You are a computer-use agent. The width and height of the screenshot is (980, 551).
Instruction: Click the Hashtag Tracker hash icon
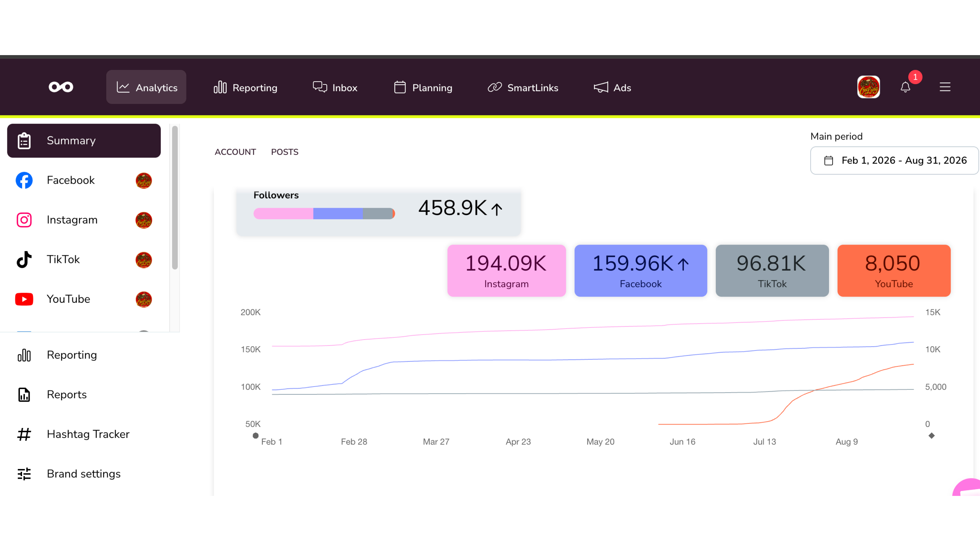24,434
